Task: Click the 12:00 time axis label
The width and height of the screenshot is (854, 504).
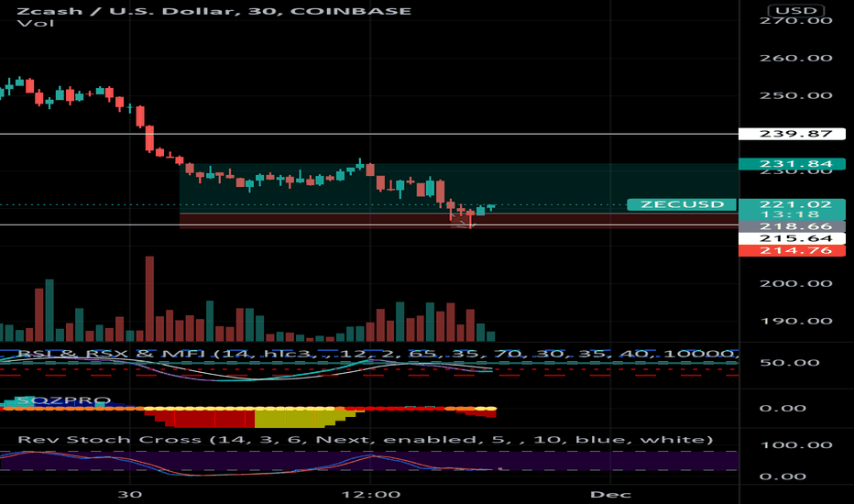Action: pyautogui.click(x=369, y=493)
